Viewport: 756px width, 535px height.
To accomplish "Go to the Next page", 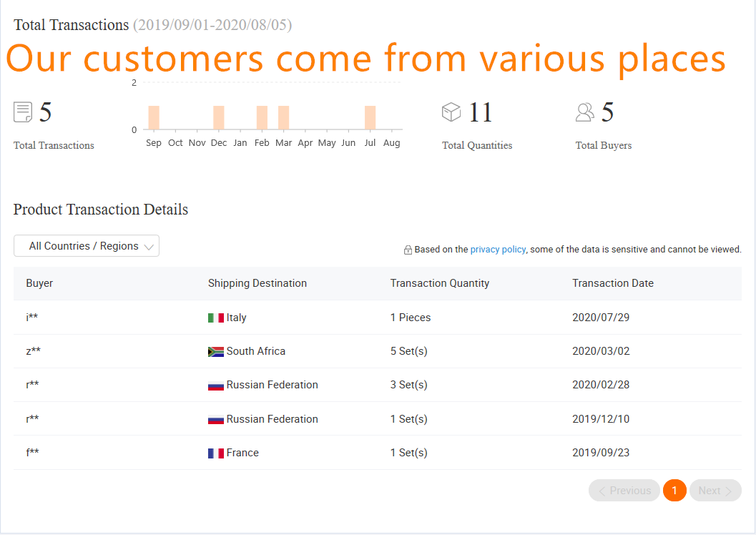I will [715, 491].
